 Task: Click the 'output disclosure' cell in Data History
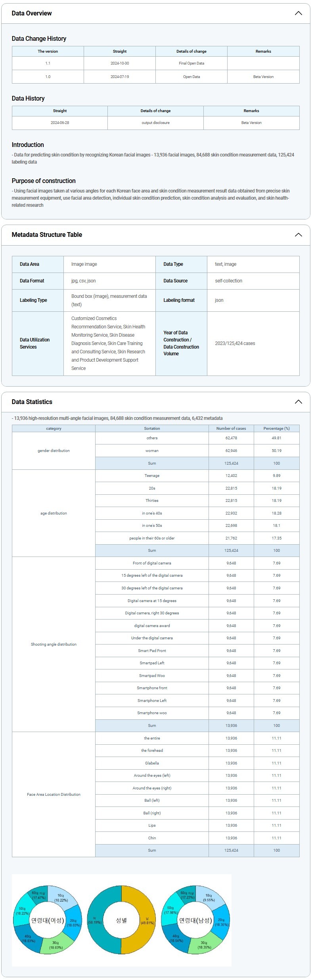155,123
